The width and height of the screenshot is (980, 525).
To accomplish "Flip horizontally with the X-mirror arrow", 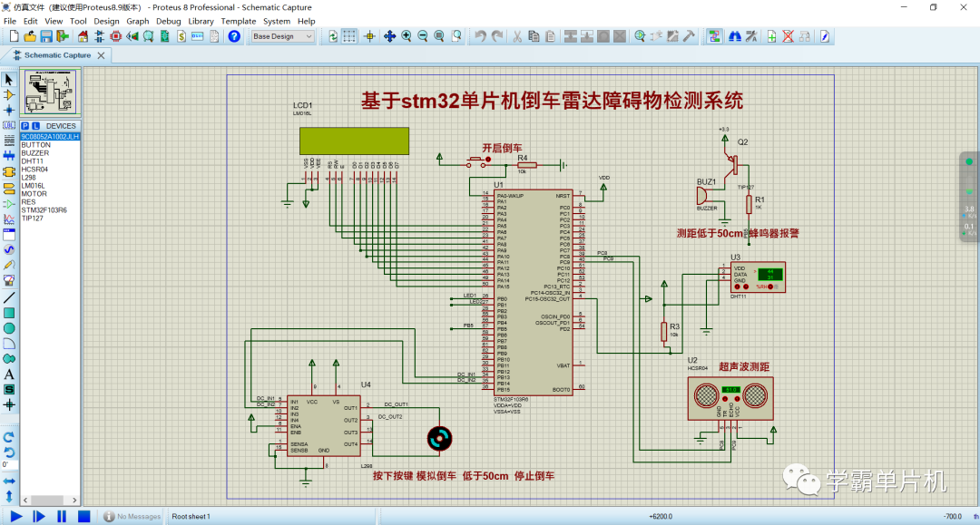I will [x=9, y=481].
